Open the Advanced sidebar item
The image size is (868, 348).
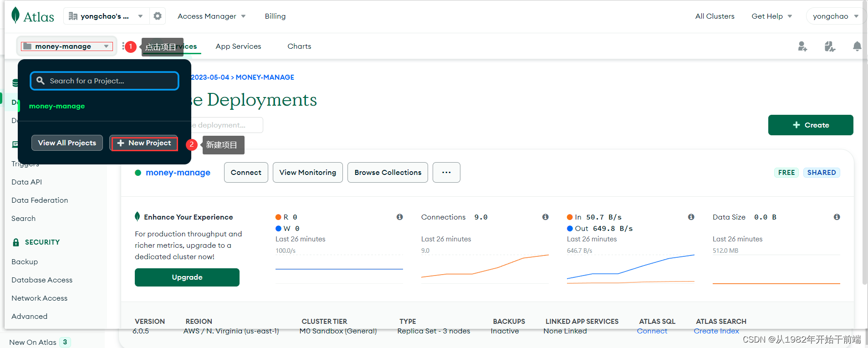(x=29, y=316)
